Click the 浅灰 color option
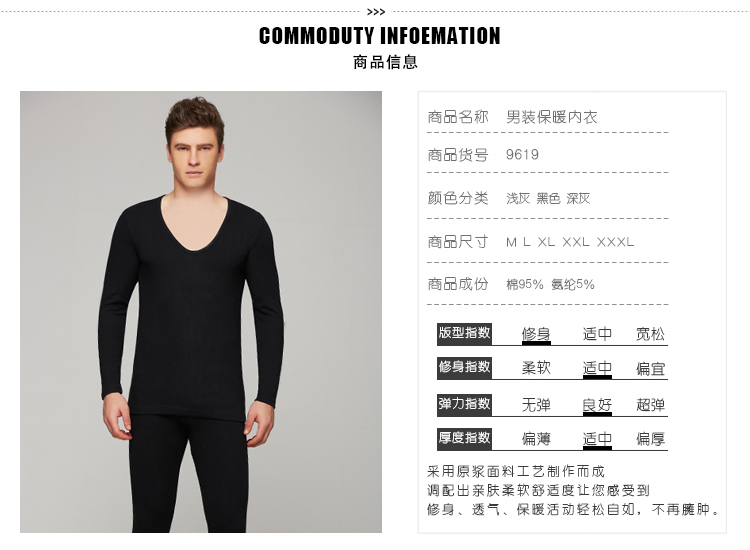 (518, 198)
